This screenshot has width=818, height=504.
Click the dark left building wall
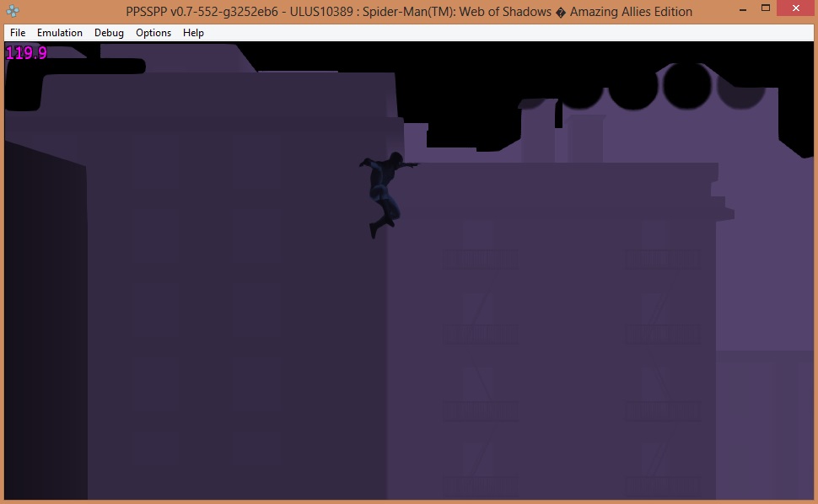236,295
